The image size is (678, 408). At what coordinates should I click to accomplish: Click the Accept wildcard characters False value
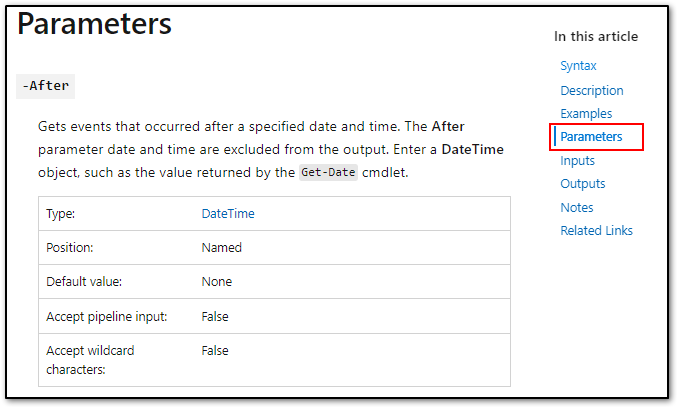tap(215, 351)
